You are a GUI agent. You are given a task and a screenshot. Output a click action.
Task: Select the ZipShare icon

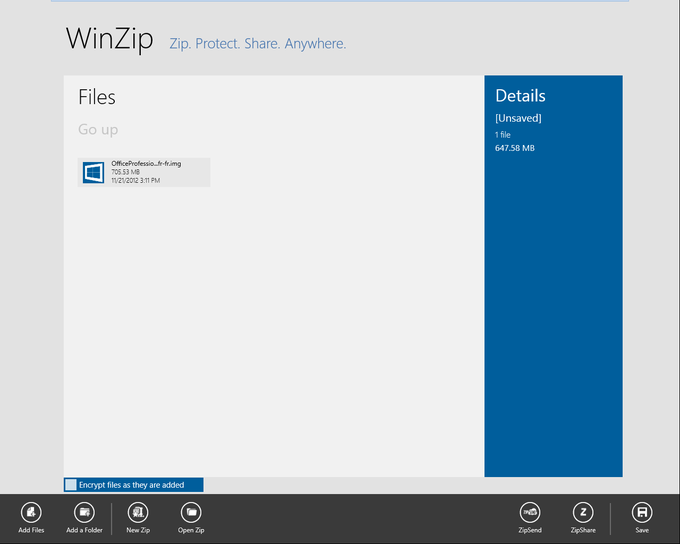(x=583, y=512)
